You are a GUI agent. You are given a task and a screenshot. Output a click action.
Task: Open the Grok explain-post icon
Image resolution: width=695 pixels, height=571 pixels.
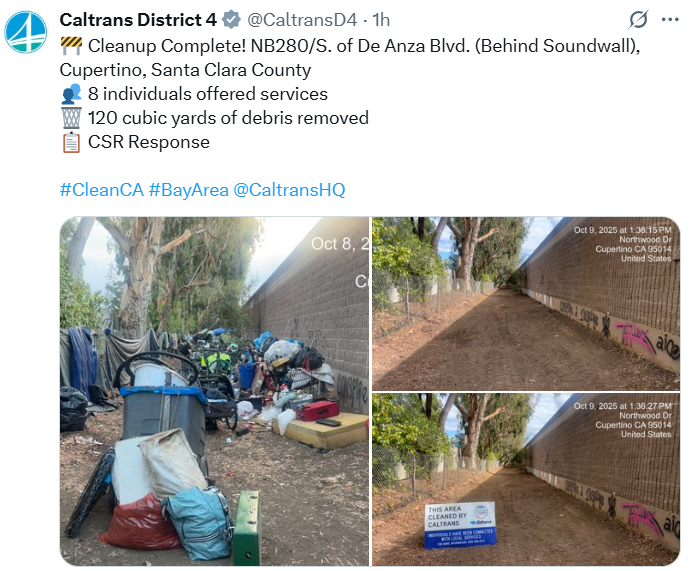click(x=638, y=20)
